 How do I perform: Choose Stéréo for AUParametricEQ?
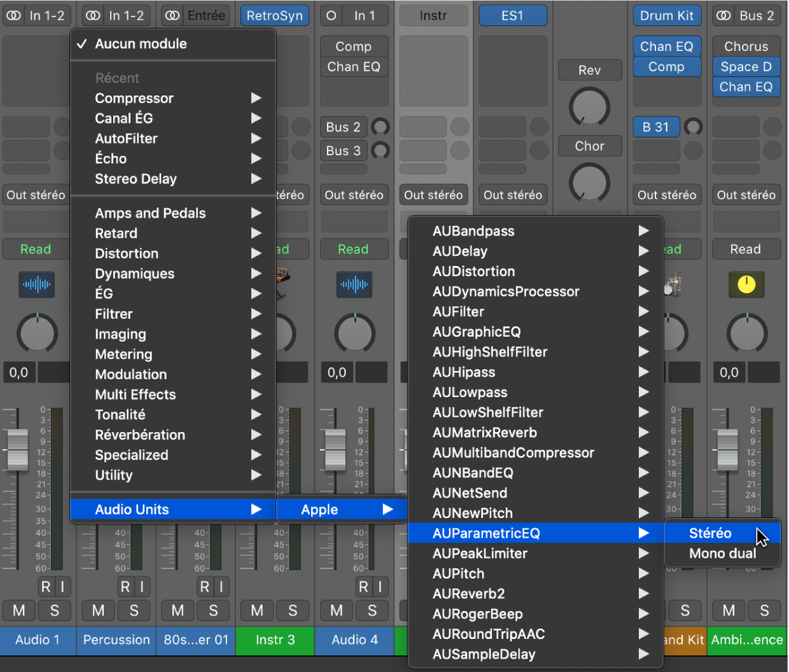tap(711, 533)
